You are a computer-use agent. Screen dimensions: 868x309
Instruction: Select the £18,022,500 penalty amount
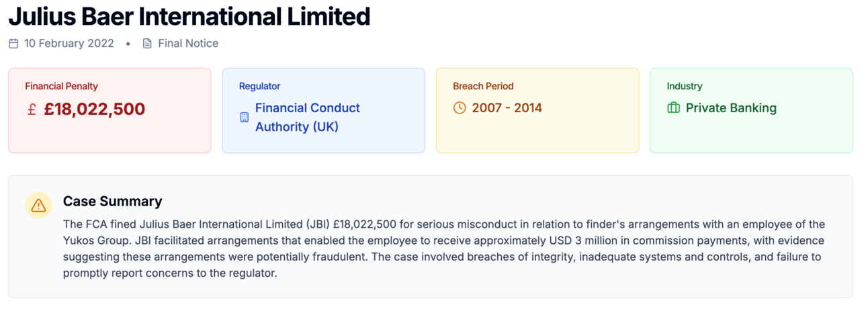pyautogui.click(x=94, y=109)
